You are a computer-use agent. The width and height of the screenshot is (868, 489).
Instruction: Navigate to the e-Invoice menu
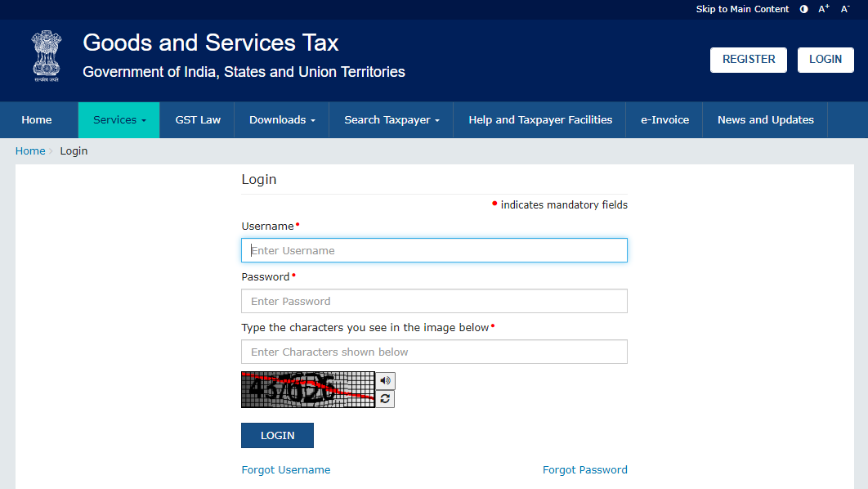point(664,119)
